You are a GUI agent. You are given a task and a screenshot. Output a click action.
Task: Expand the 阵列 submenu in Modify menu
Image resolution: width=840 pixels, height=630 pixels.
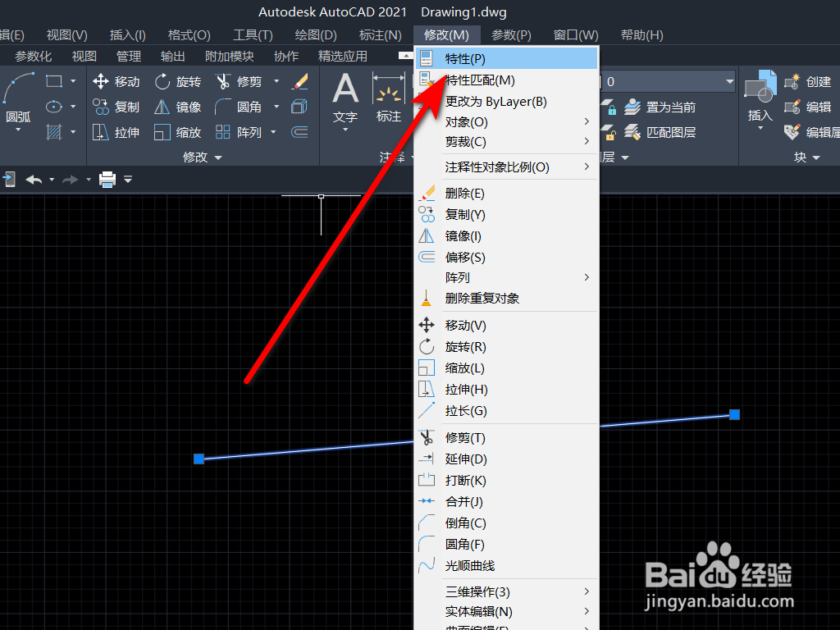pos(507,277)
